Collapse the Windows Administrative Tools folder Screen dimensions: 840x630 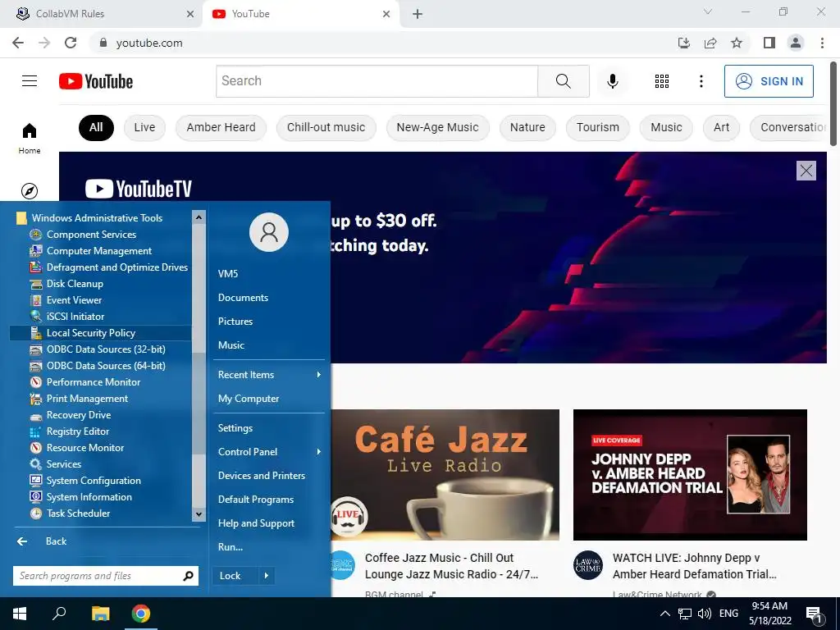click(x=97, y=217)
